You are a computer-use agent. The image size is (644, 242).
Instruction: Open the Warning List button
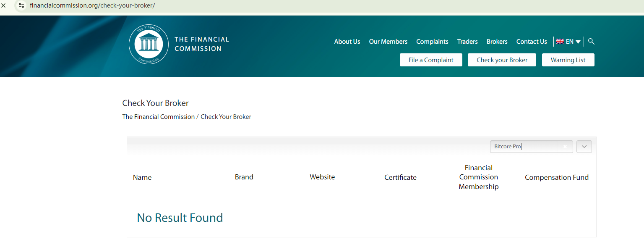click(x=568, y=60)
